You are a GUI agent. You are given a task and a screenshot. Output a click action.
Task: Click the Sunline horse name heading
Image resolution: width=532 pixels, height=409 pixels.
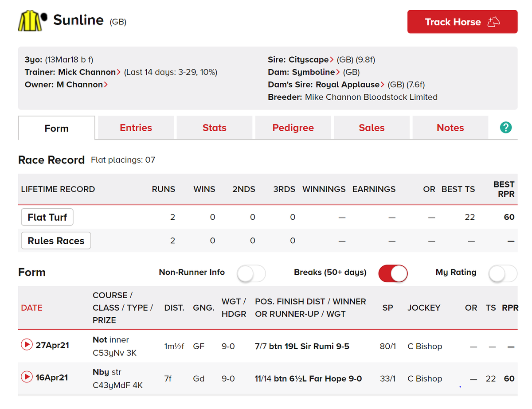pyautogui.click(x=78, y=20)
